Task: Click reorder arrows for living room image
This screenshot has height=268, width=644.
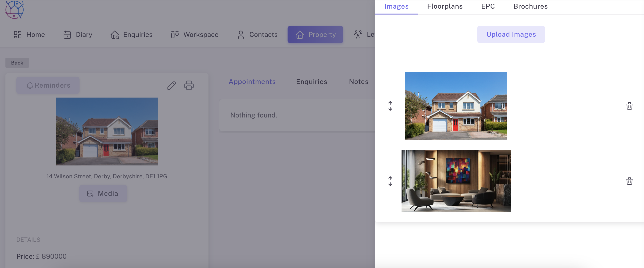Action: (390, 181)
